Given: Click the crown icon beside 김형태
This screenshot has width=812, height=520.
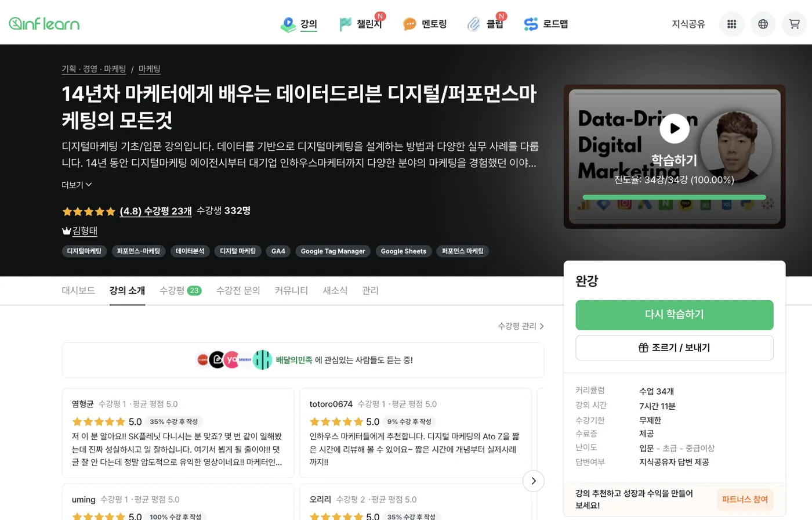Looking at the screenshot, I should [66, 231].
